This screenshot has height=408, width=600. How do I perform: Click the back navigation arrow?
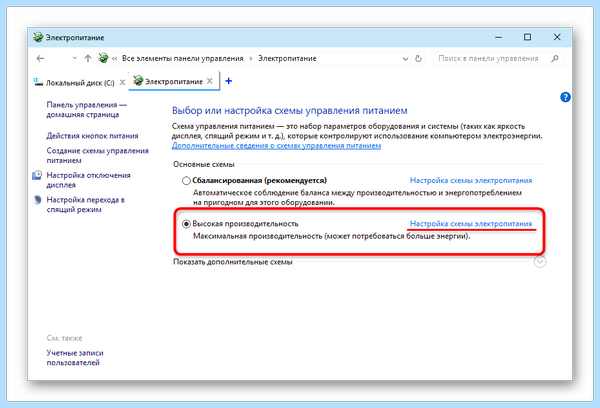pyautogui.click(x=40, y=59)
